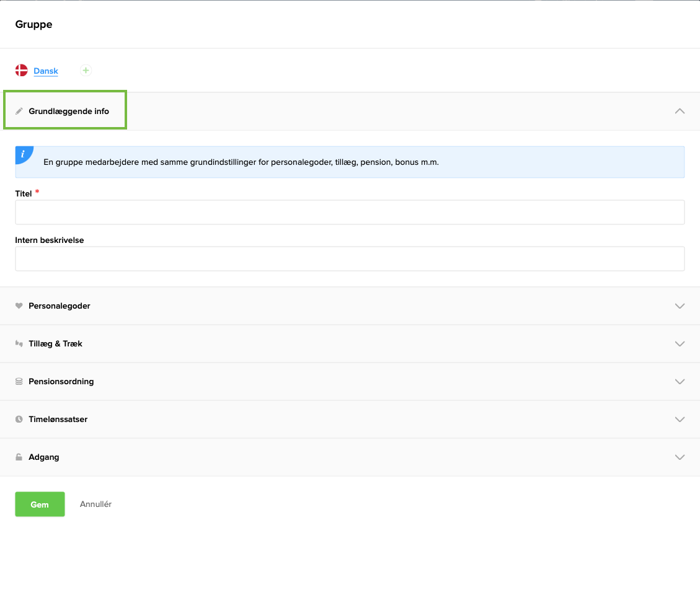Screen dimensions: 700x603
Task: Click the stack icon beside Pensionsordning
Action: pyautogui.click(x=20, y=381)
